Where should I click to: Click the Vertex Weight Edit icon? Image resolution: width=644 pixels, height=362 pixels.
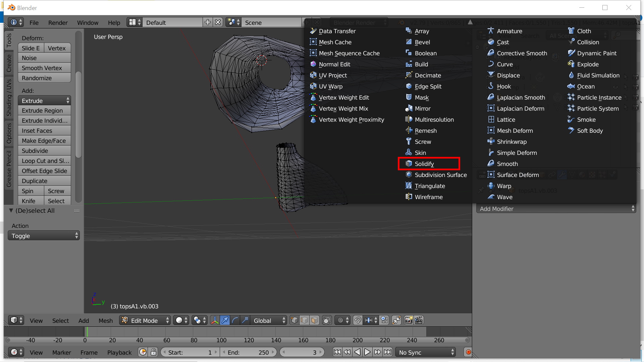click(313, 97)
